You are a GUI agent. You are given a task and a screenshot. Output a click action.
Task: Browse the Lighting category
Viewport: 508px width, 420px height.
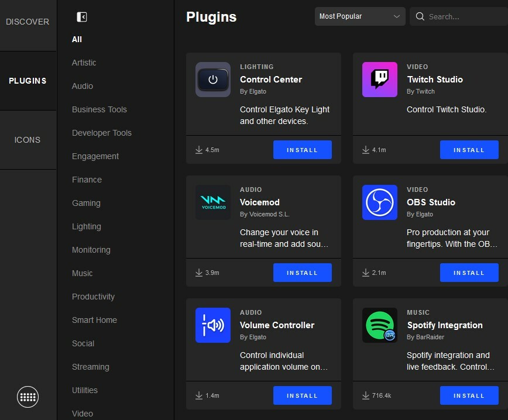87,226
